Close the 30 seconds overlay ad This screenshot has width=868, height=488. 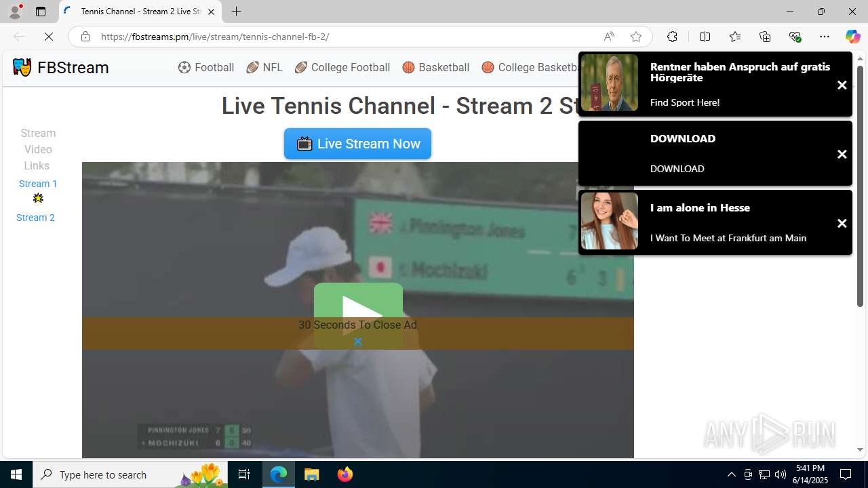coord(357,342)
